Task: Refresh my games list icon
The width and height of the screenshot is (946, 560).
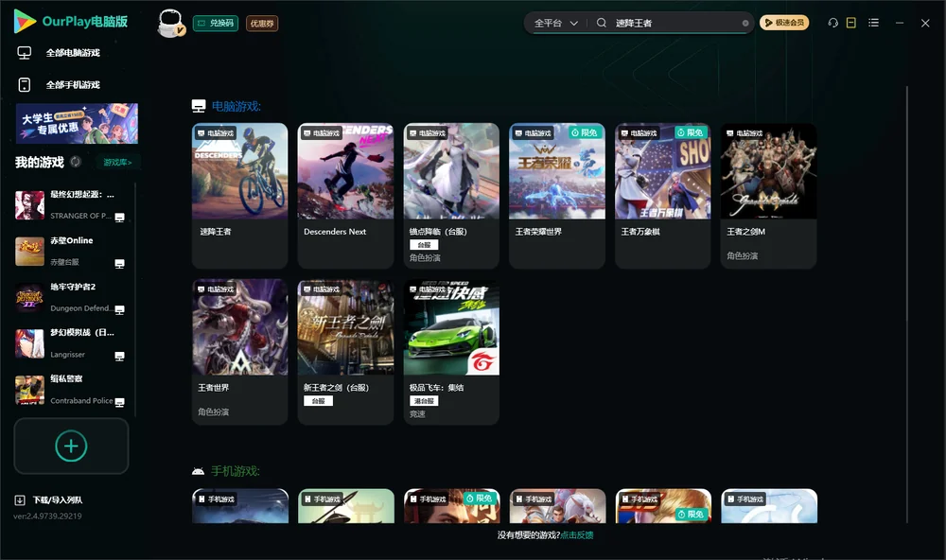Action: coord(76,162)
